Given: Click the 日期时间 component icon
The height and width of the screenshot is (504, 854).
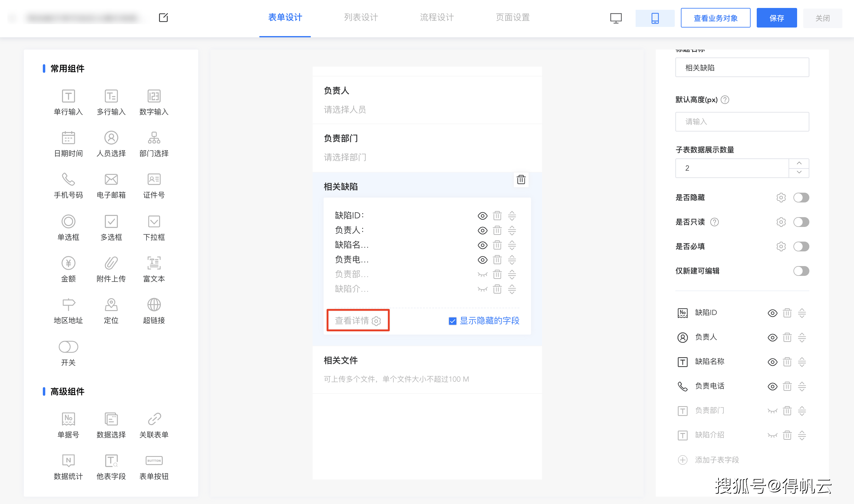Looking at the screenshot, I should point(68,138).
